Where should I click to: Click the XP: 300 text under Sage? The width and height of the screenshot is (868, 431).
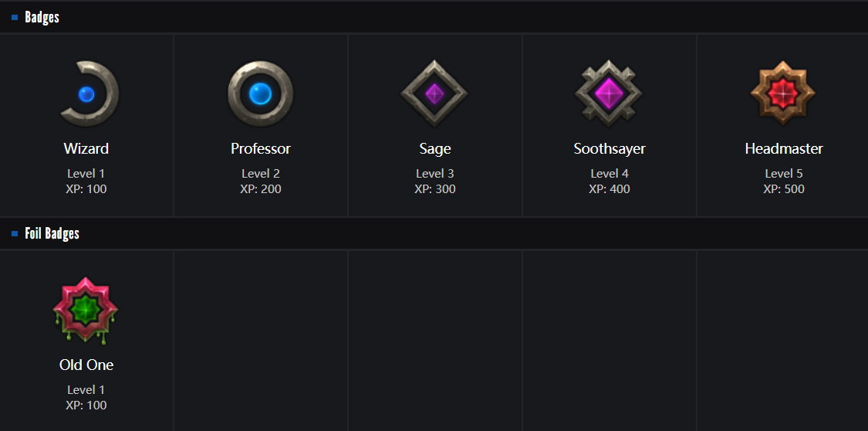(x=435, y=189)
